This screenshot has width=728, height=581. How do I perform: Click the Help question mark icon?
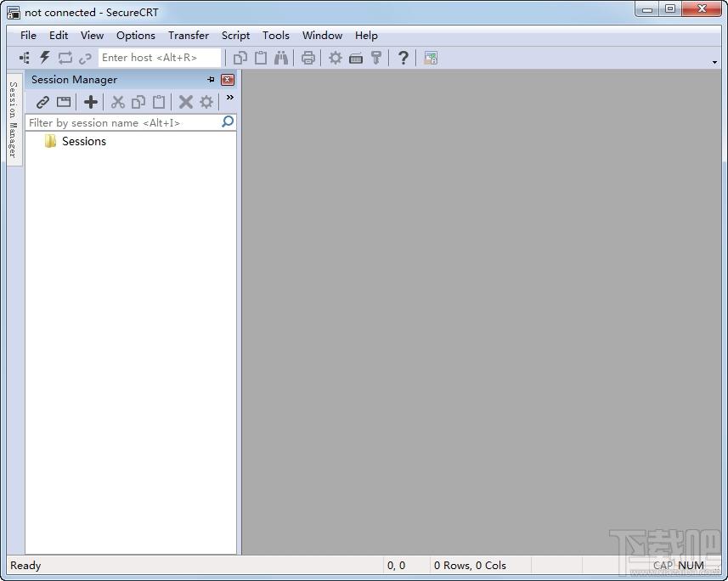click(403, 58)
